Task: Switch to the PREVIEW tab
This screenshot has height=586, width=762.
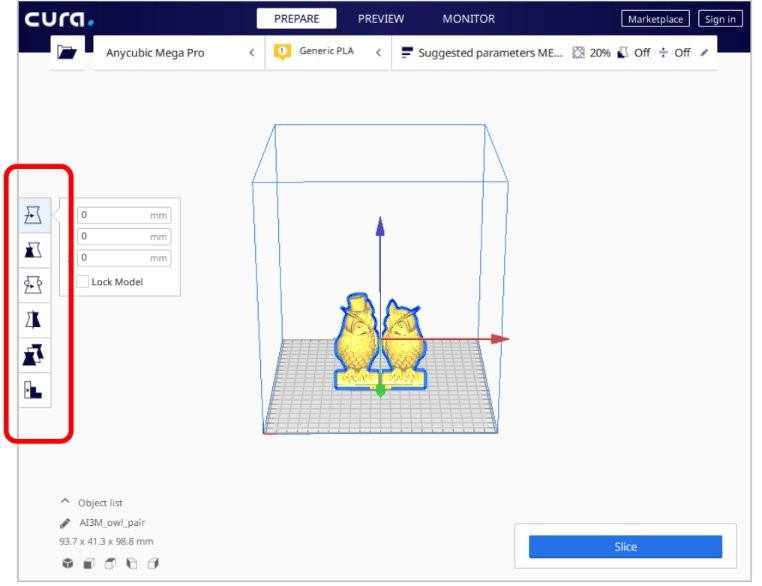Action: point(381,19)
